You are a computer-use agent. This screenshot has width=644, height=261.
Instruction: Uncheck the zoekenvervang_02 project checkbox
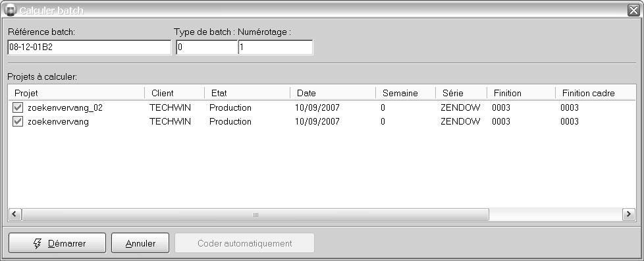click(18, 108)
